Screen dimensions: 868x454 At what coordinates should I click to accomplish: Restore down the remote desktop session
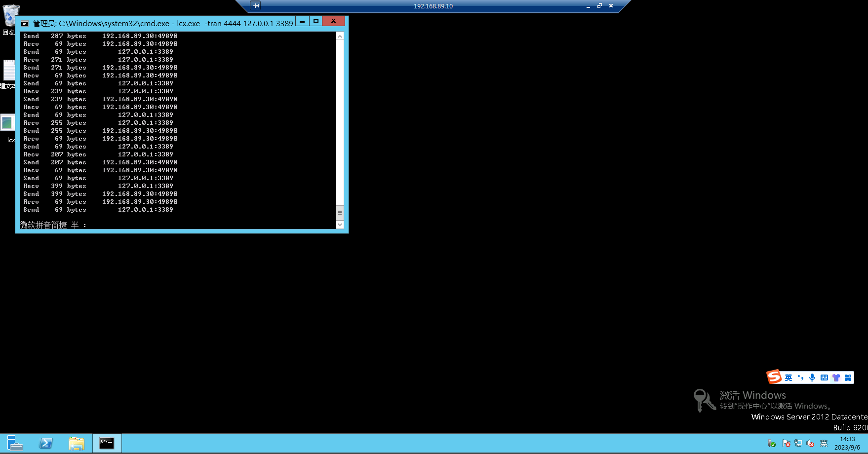coord(599,6)
